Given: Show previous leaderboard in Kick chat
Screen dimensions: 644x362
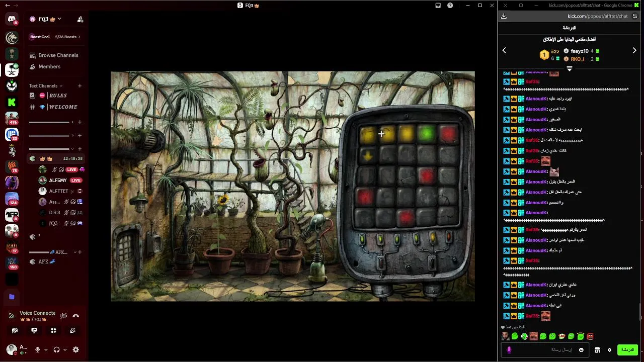Looking at the screenshot, I should pyautogui.click(x=504, y=50).
